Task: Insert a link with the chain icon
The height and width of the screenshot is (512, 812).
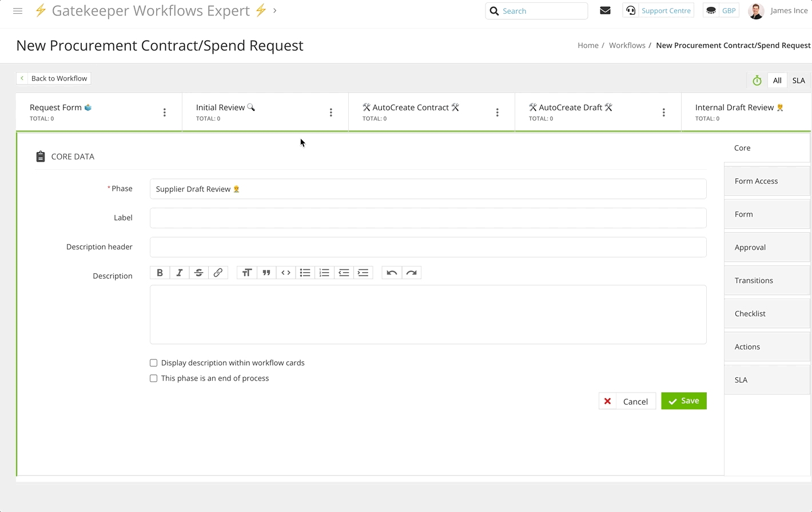Action: [218, 273]
